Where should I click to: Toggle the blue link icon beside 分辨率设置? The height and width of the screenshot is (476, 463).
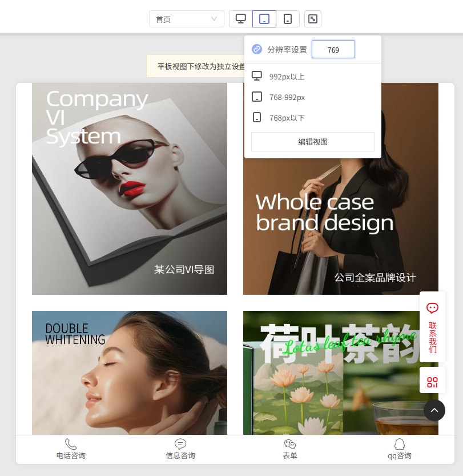(x=257, y=49)
